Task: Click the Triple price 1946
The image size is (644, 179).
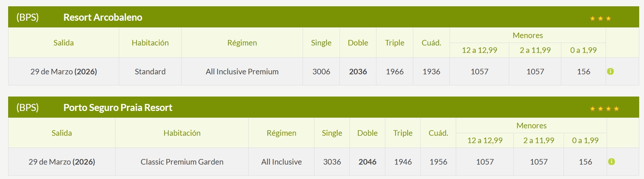Action: (x=403, y=162)
